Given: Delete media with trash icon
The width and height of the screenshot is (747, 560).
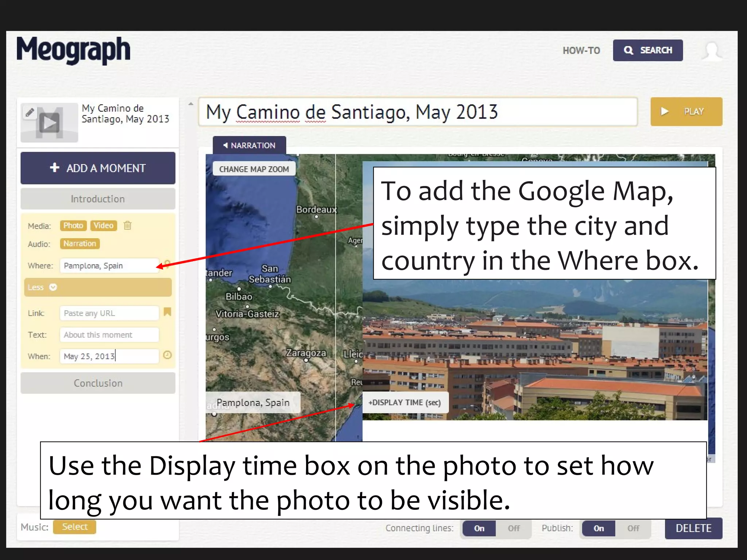Looking at the screenshot, I should (127, 225).
